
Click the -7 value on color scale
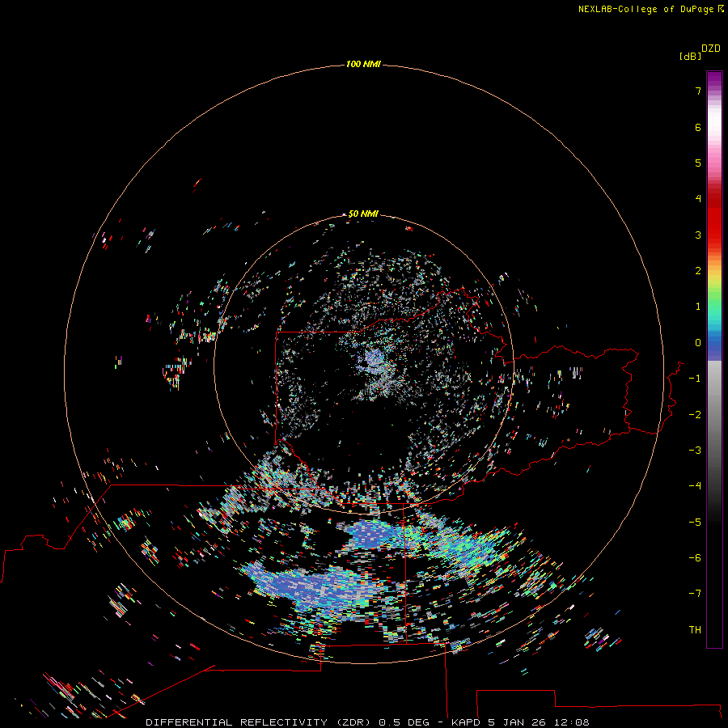point(695,594)
